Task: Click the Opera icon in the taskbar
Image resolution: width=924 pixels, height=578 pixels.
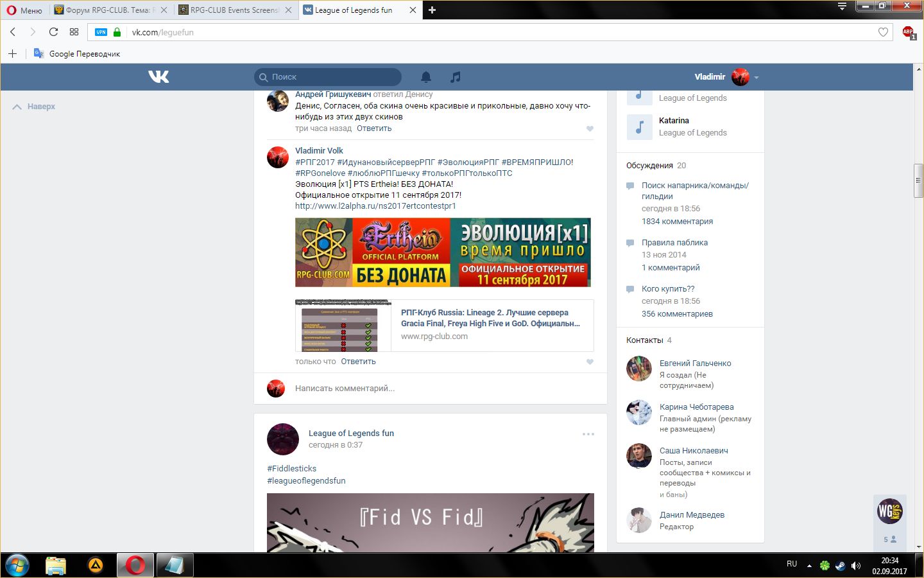Action: pos(135,565)
